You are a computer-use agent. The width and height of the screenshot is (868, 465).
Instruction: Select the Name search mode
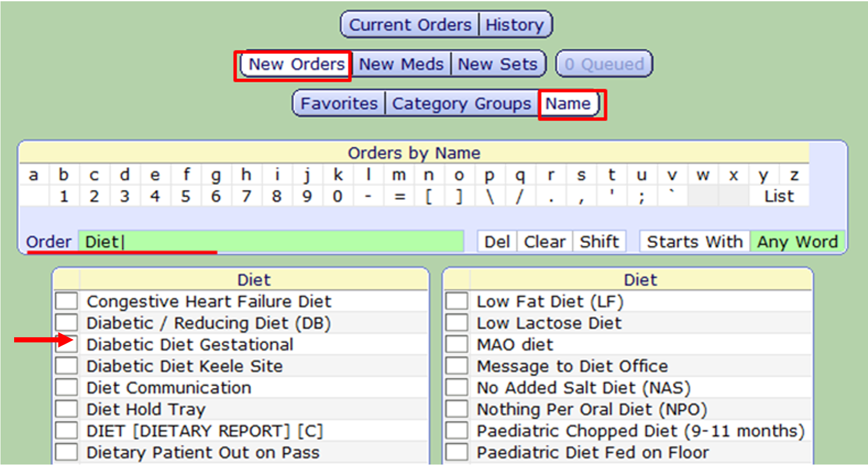tap(569, 103)
